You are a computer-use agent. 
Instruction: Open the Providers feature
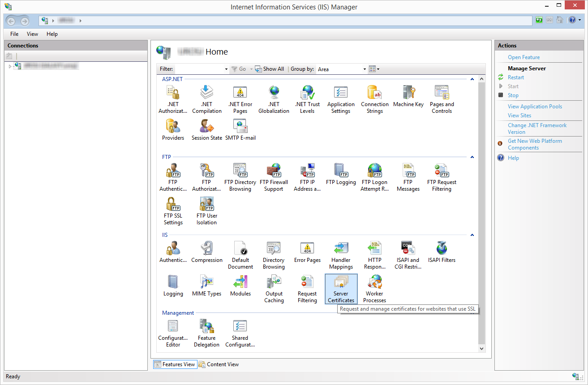coord(173,130)
